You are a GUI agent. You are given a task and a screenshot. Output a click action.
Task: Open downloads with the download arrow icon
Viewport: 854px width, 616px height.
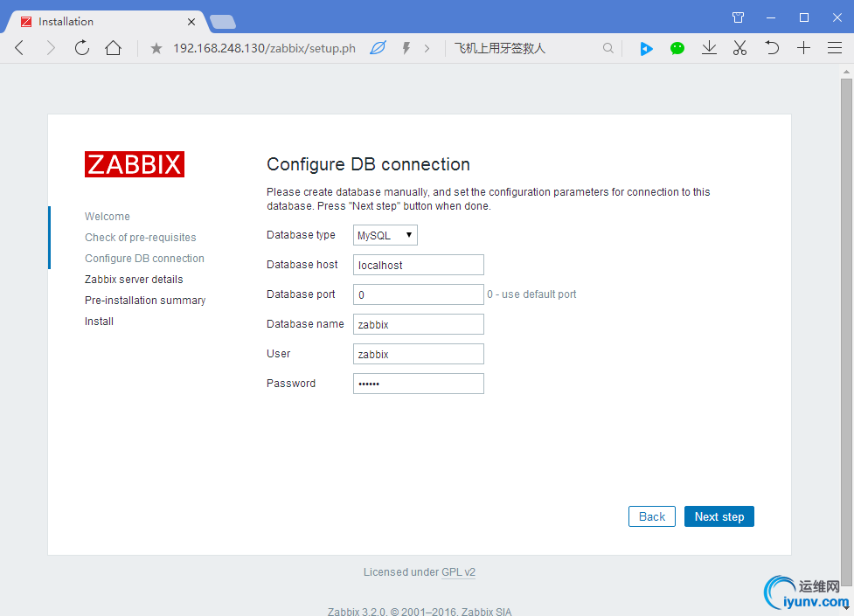coord(709,48)
